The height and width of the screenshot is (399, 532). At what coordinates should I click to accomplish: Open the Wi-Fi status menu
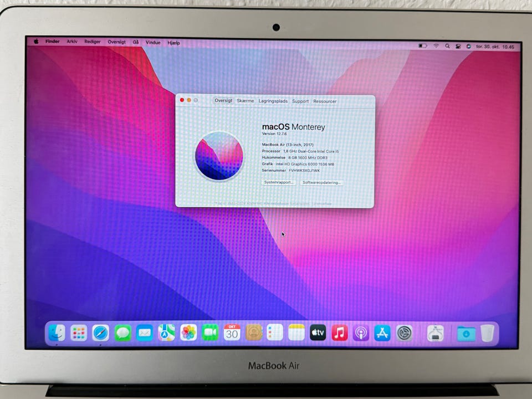pyautogui.click(x=436, y=46)
